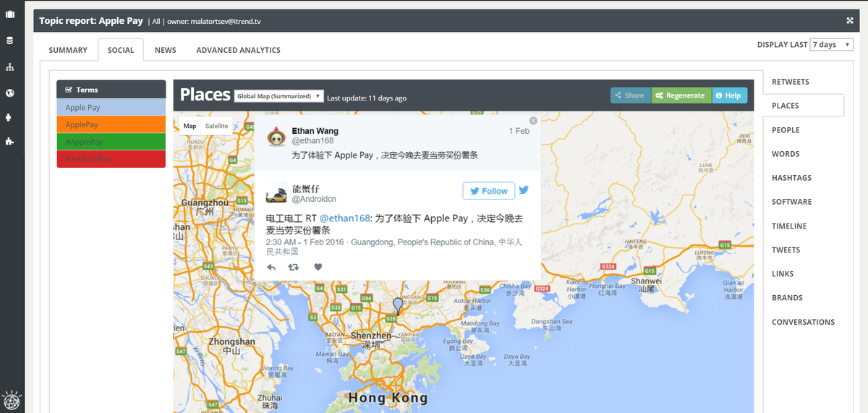Open the Conversations section

click(804, 323)
